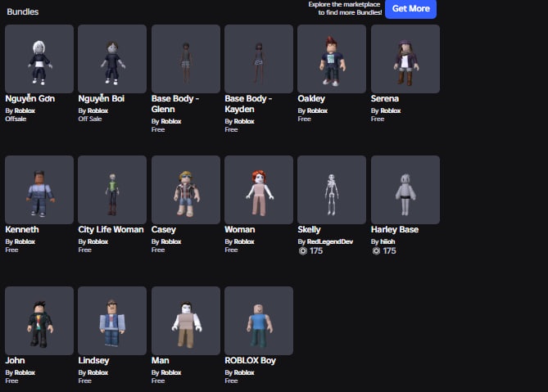The height and width of the screenshot is (392, 548).
Task: Select the Skelly skeleton thumbnail
Action: 332,190
